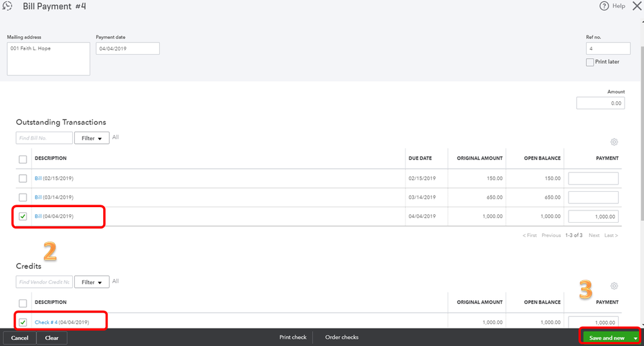This screenshot has width=644, height=346.
Task: Toggle Print later checkbox
Action: pyautogui.click(x=590, y=62)
